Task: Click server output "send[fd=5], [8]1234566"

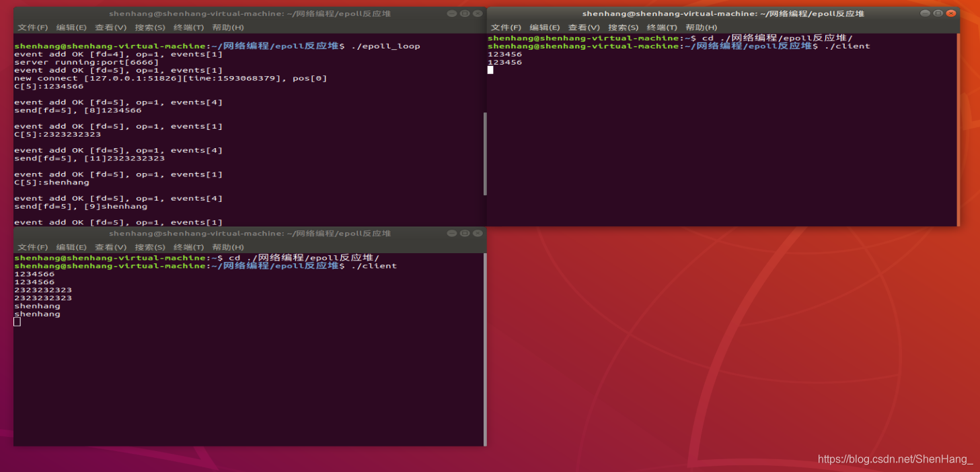Action: point(78,110)
